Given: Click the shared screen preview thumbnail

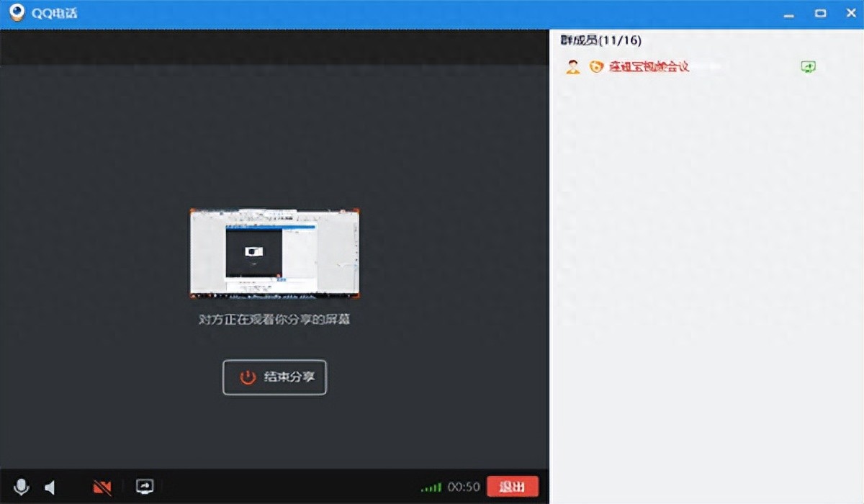Looking at the screenshot, I should (274, 253).
